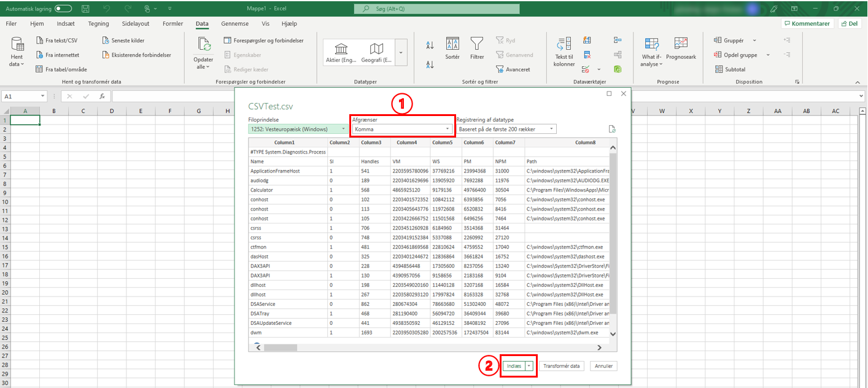Click the Sortér icon
Viewport: 868px width, 388px height.
[452, 44]
